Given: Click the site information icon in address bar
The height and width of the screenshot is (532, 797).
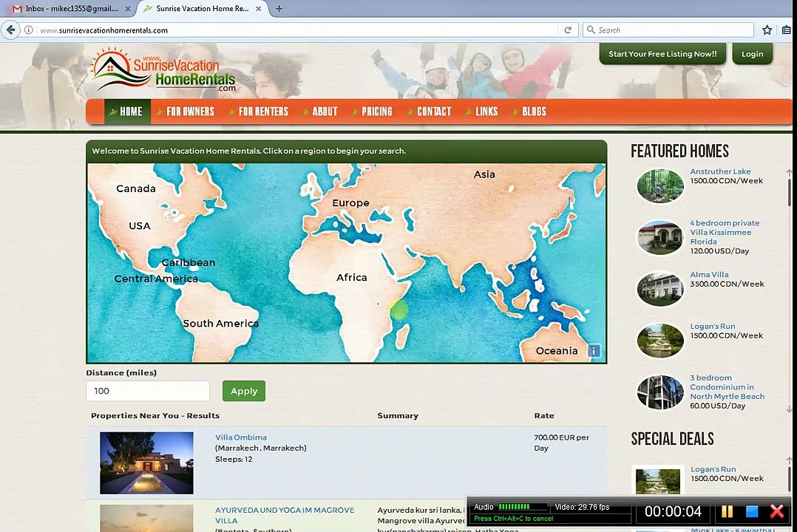Looking at the screenshot, I should point(29,30).
